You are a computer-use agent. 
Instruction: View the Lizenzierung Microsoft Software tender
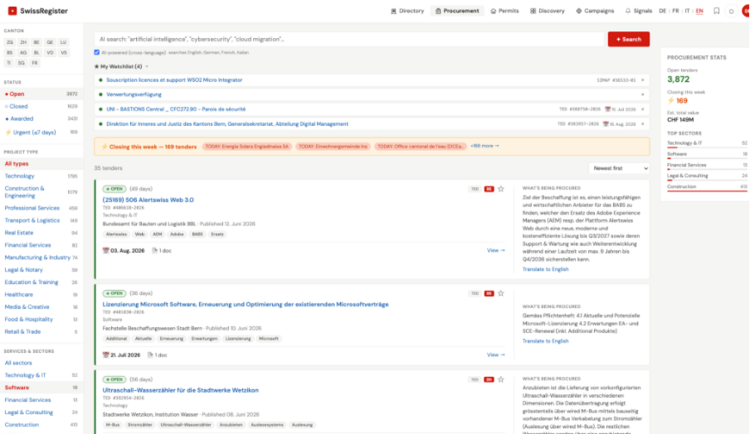(x=496, y=355)
